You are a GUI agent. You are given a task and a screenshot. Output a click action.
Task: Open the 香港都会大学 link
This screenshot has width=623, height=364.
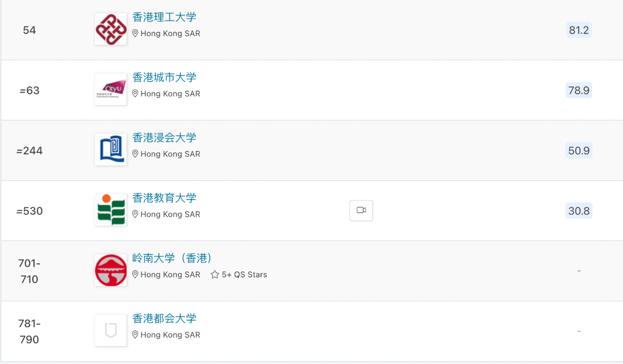(165, 319)
